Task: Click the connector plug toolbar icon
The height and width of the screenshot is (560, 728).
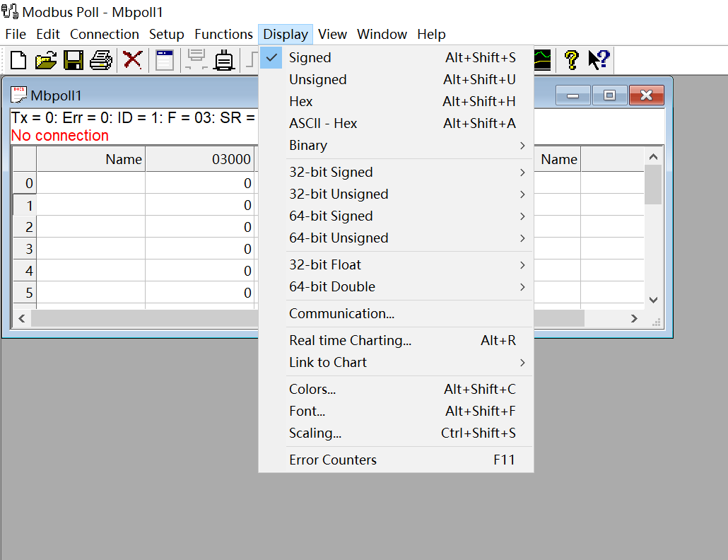Action: click(224, 60)
